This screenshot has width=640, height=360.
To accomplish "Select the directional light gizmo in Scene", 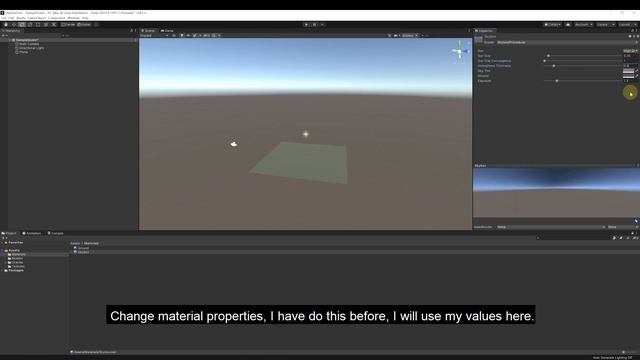I will pos(306,134).
